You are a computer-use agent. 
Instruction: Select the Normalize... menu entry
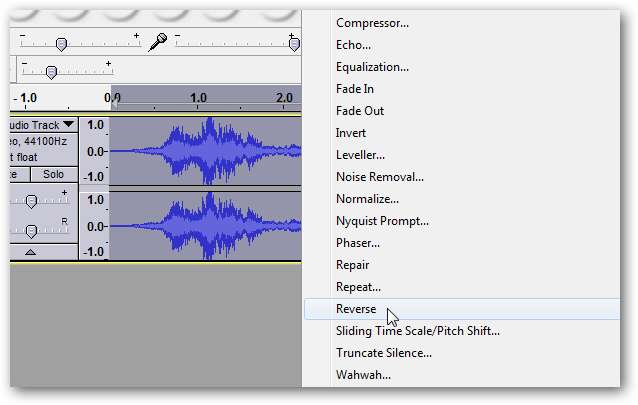pyautogui.click(x=370, y=199)
